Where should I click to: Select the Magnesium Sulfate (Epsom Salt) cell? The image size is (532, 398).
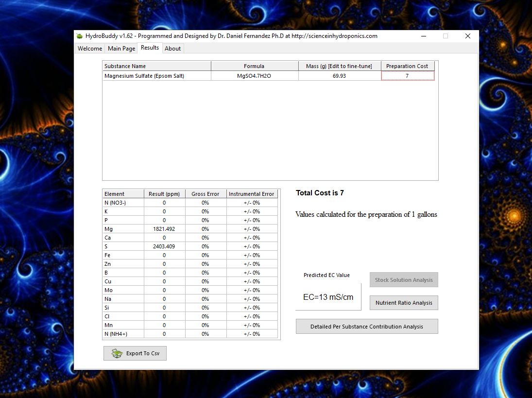click(156, 76)
